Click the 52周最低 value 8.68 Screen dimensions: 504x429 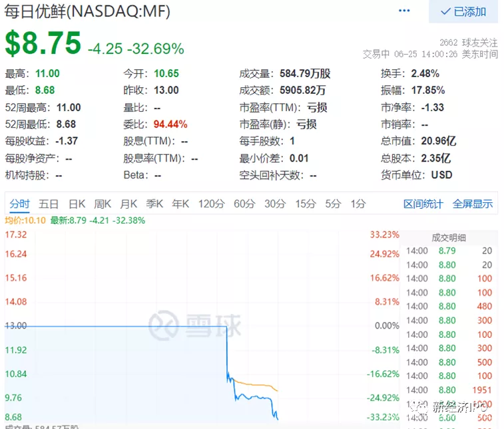tap(66, 124)
